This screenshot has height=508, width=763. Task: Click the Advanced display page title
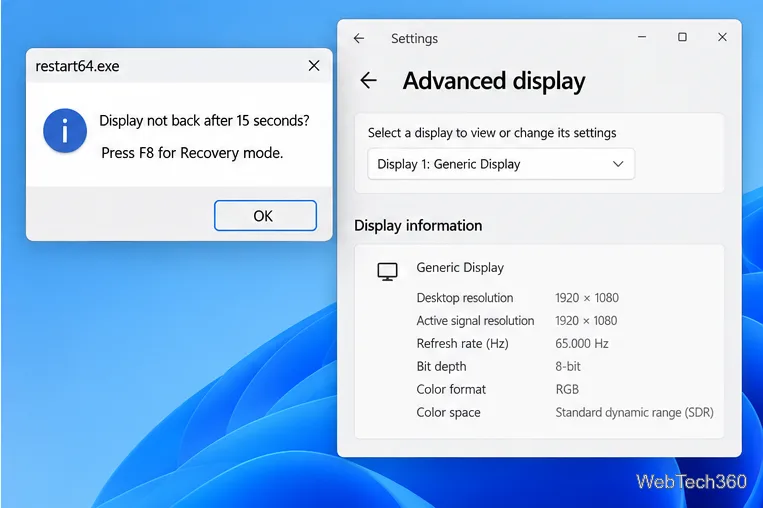494,81
